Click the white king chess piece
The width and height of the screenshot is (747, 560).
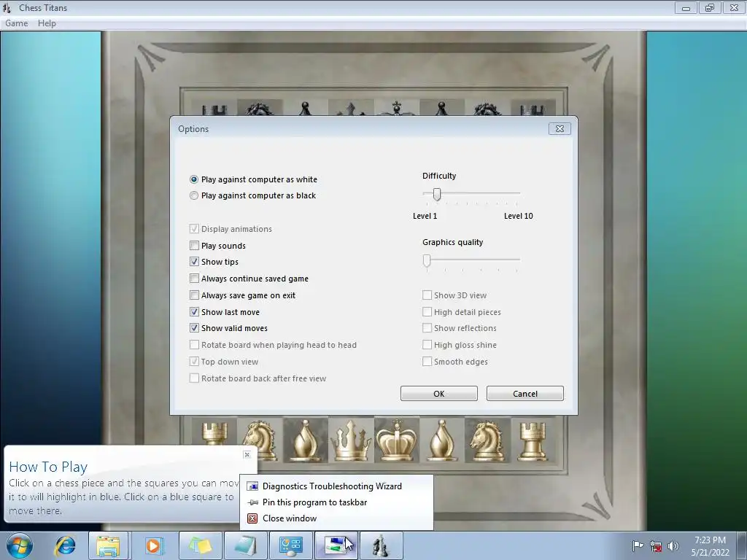pos(396,440)
